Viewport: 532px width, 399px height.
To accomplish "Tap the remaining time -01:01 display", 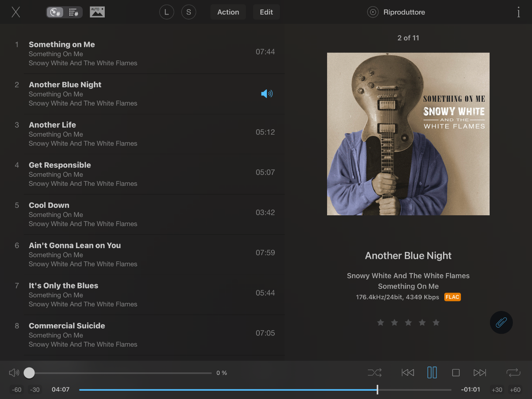I will [470, 389].
